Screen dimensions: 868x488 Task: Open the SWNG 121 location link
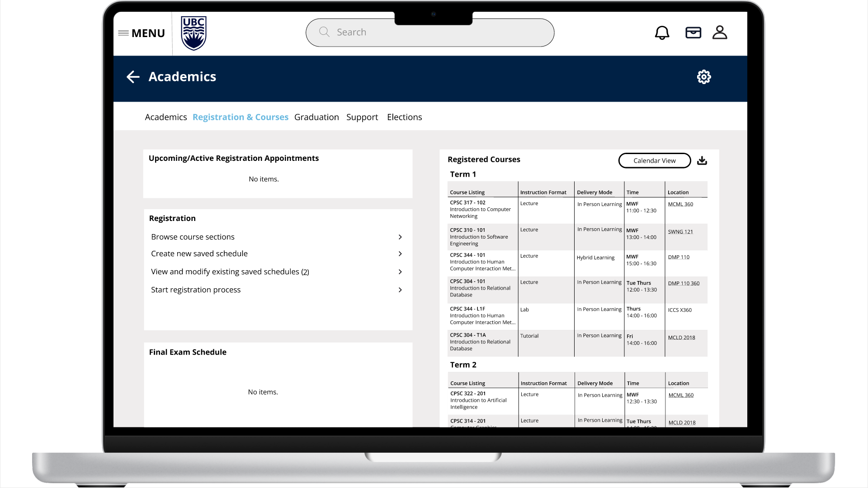(680, 232)
